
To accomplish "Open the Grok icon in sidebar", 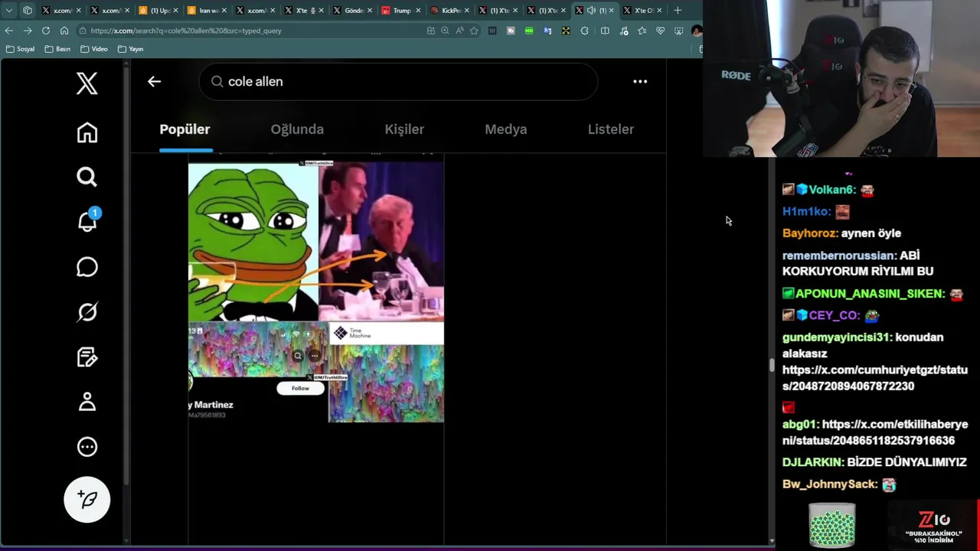I will [87, 312].
